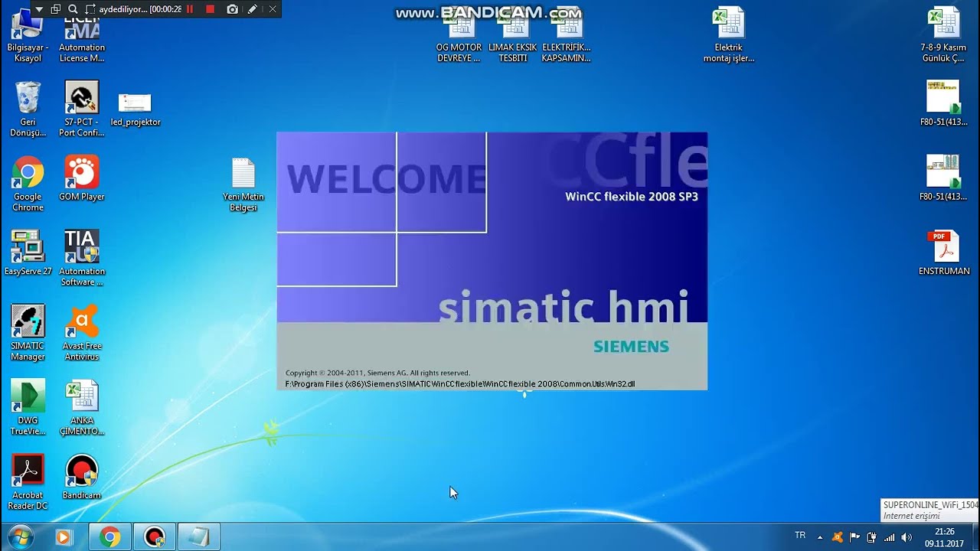This screenshot has width=980, height=551.
Task: Switch to Bandicam taskbar button
Action: 155,537
